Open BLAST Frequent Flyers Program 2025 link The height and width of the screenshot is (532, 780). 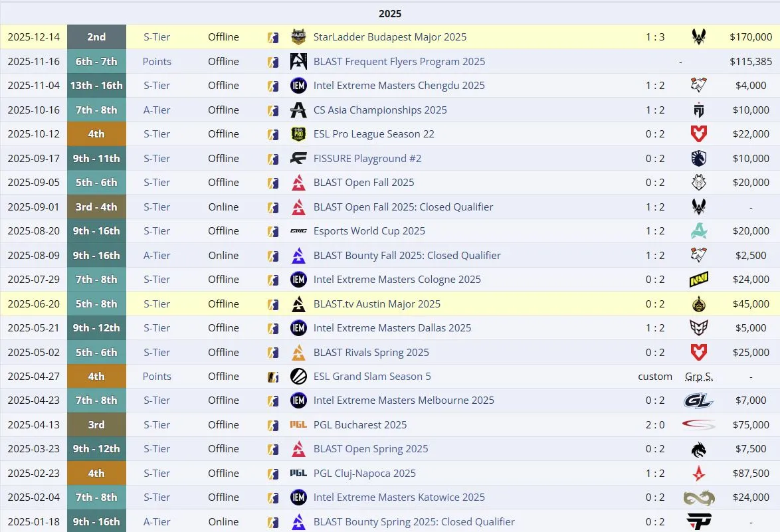pyautogui.click(x=399, y=61)
